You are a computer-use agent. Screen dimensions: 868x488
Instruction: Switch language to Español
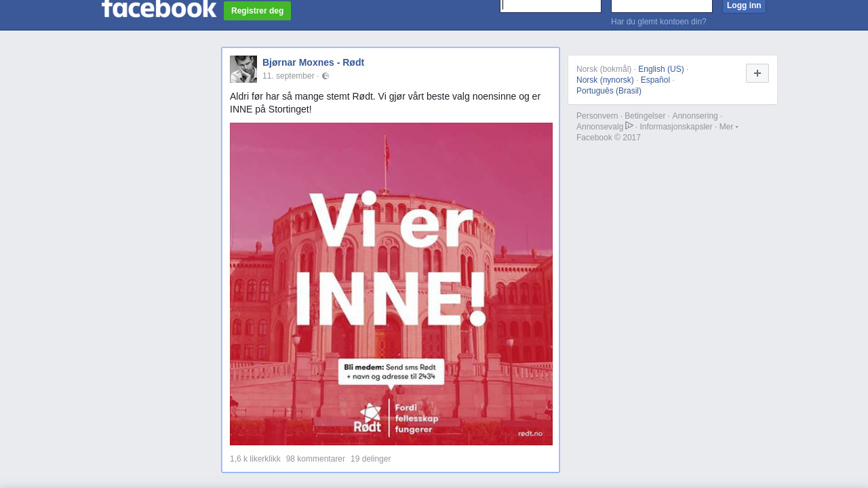pos(655,80)
